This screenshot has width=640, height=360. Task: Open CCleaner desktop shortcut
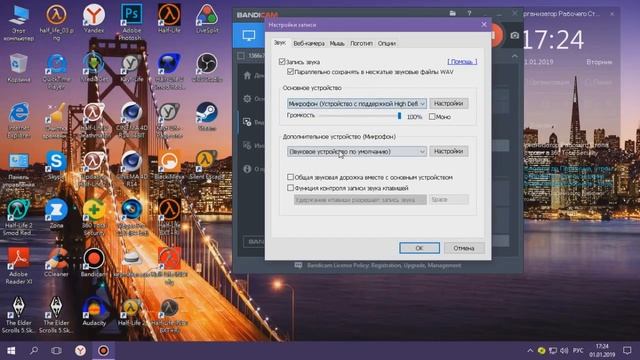pyautogui.click(x=56, y=262)
